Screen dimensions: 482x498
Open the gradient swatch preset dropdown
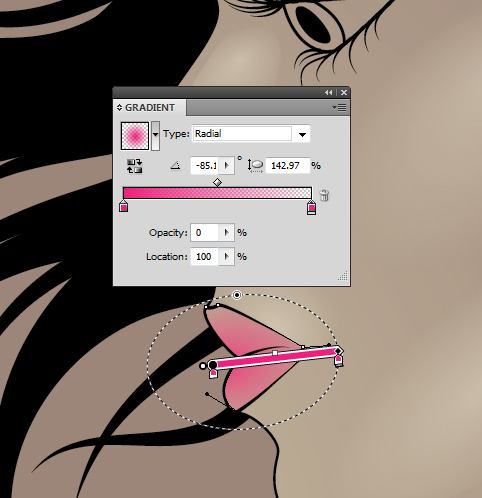(x=155, y=135)
